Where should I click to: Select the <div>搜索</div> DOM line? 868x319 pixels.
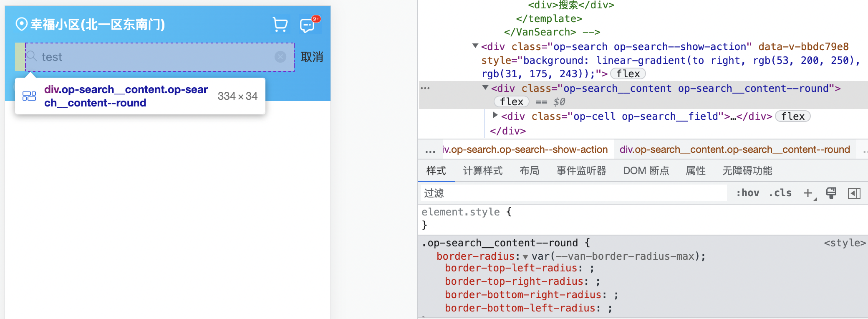click(571, 5)
